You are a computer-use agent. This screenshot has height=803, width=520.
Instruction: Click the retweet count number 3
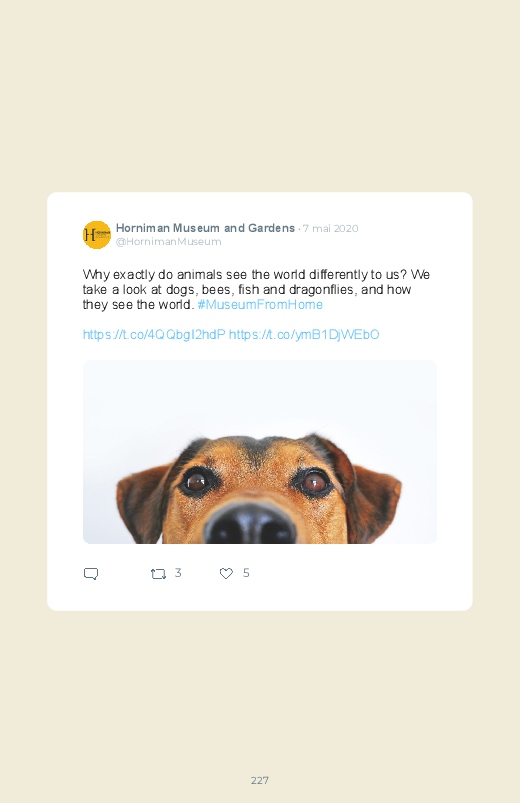178,573
